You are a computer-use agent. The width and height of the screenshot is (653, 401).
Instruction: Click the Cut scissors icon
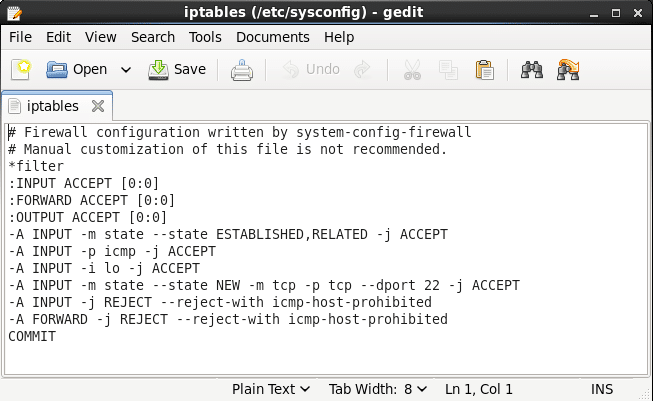(x=412, y=70)
